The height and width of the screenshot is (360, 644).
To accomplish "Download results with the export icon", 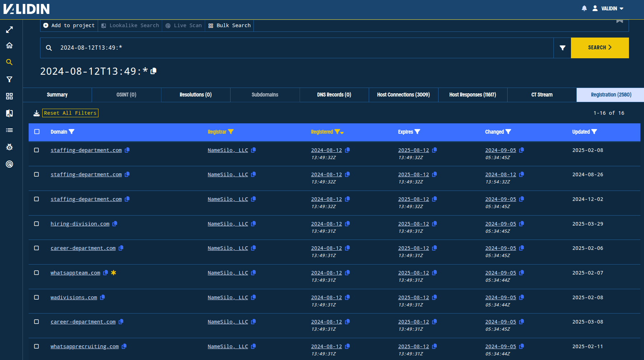I will pos(37,113).
